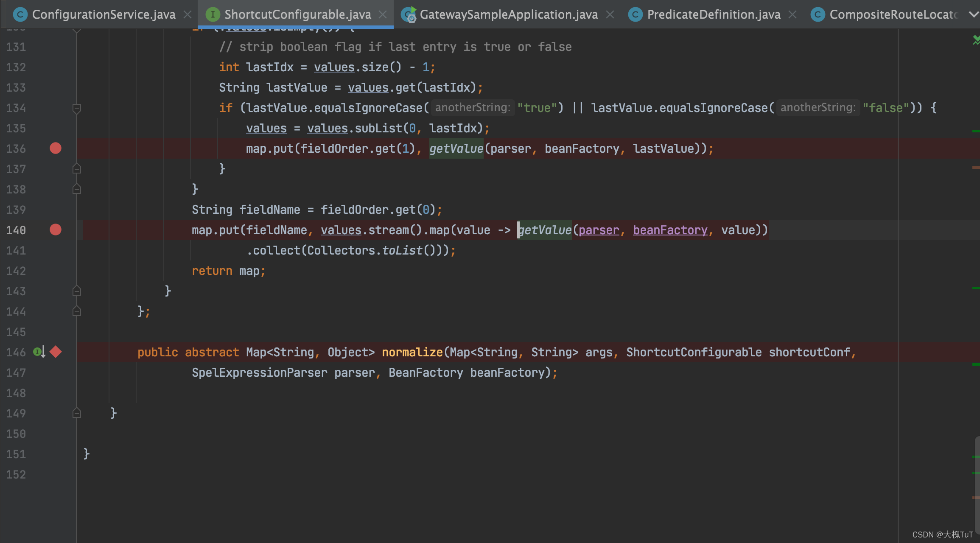Open inspection status widget in editor corner
The width and height of the screenshot is (980, 543).
(x=976, y=40)
